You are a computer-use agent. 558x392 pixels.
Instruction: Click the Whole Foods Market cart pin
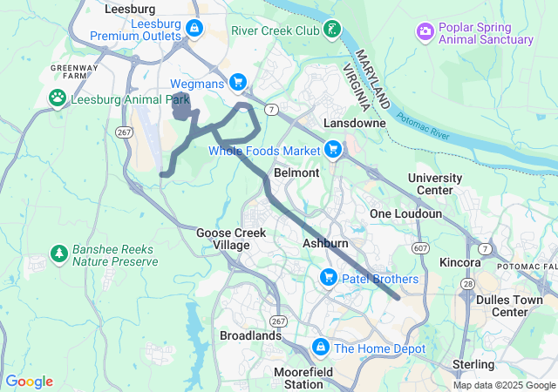coord(333,150)
